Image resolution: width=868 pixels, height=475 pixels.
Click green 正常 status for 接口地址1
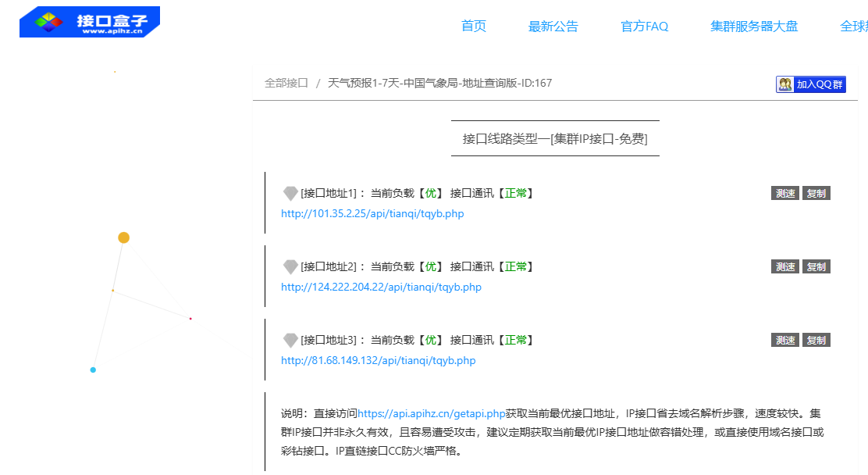coord(515,194)
